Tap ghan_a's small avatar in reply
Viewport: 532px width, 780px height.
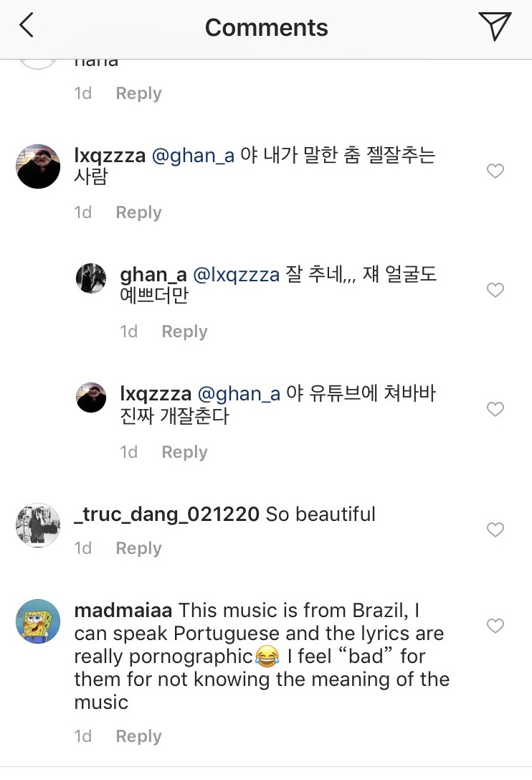pyautogui.click(x=91, y=278)
